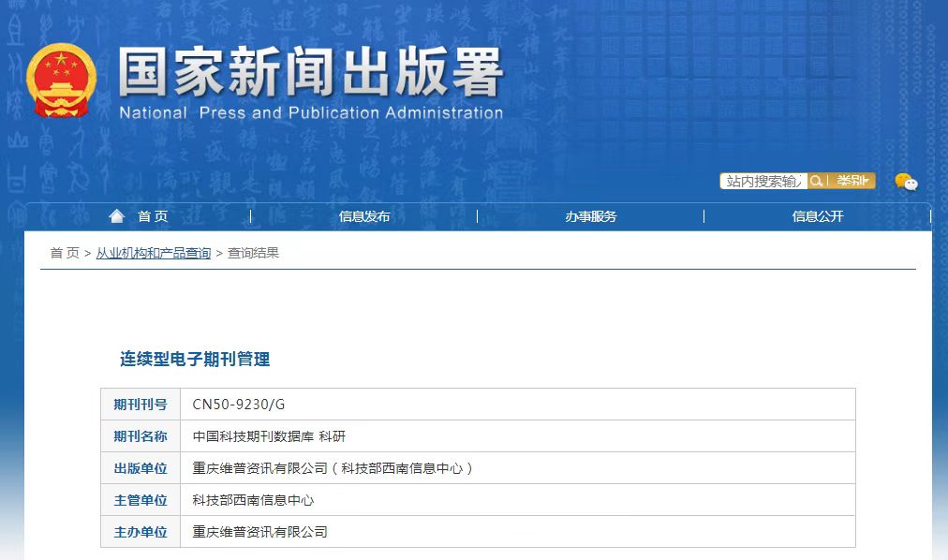Click the 连续型电子期刊管理 heading
Viewport: 948px width, 560px height.
point(195,360)
